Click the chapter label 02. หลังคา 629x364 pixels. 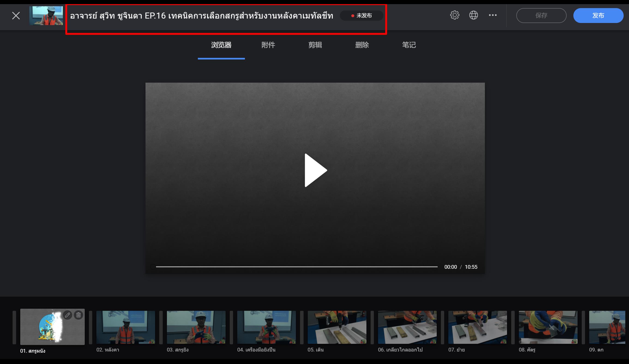coord(108,349)
